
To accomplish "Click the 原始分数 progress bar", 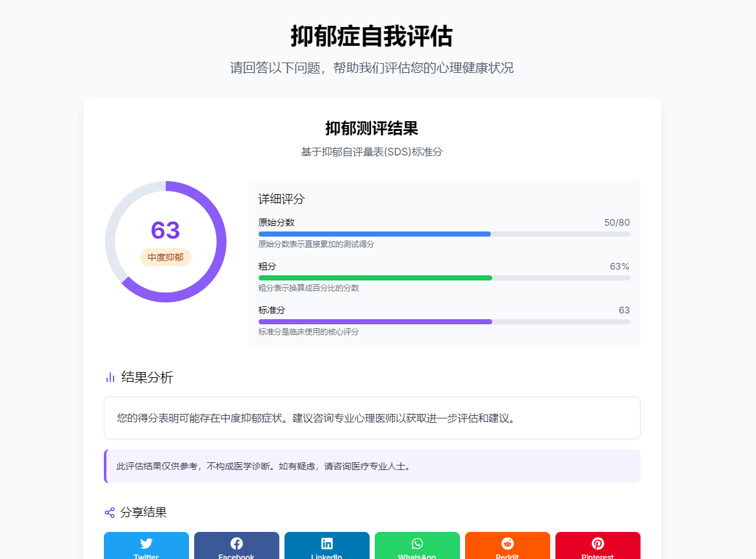I will [444, 234].
